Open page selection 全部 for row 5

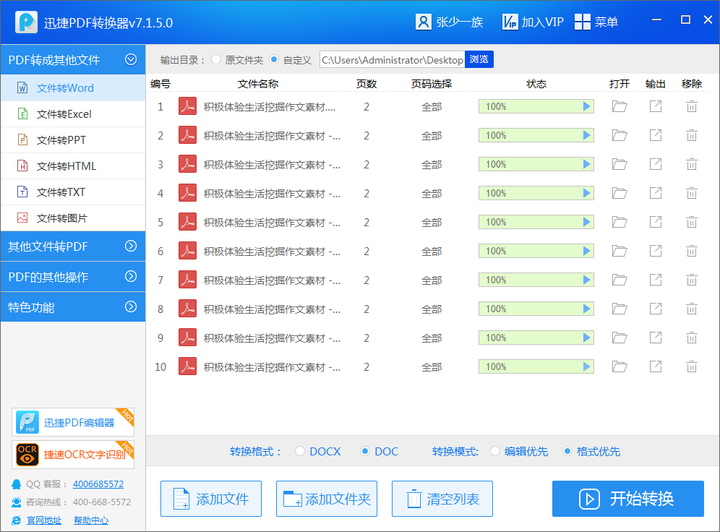tap(432, 223)
